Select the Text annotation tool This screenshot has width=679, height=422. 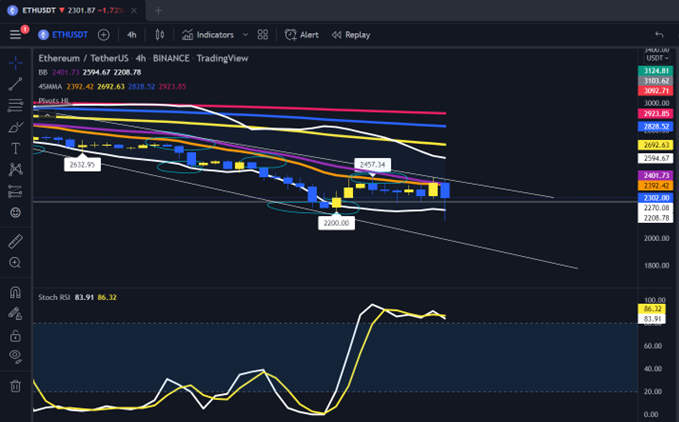point(16,148)
